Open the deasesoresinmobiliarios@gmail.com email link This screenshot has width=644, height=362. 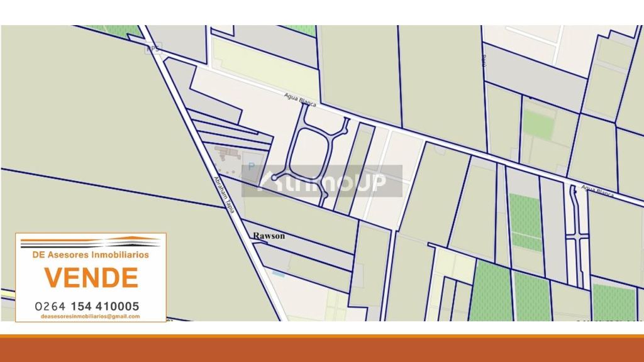click(x=90, y=317)
